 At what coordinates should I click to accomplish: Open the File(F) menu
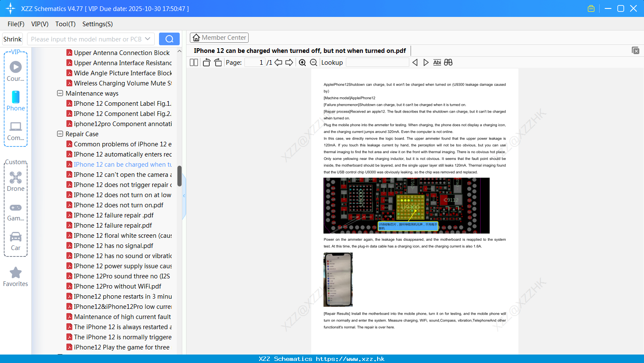point(16,24)
